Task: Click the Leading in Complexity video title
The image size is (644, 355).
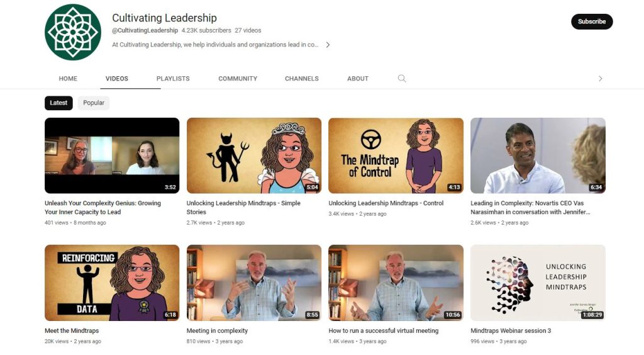Action: click(x=530, y=208)
